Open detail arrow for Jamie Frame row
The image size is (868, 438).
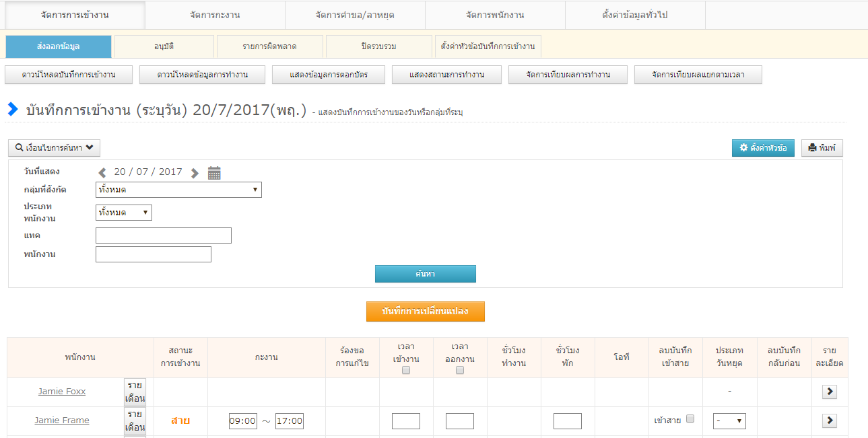pyautogui.click(x=829, y=421)
